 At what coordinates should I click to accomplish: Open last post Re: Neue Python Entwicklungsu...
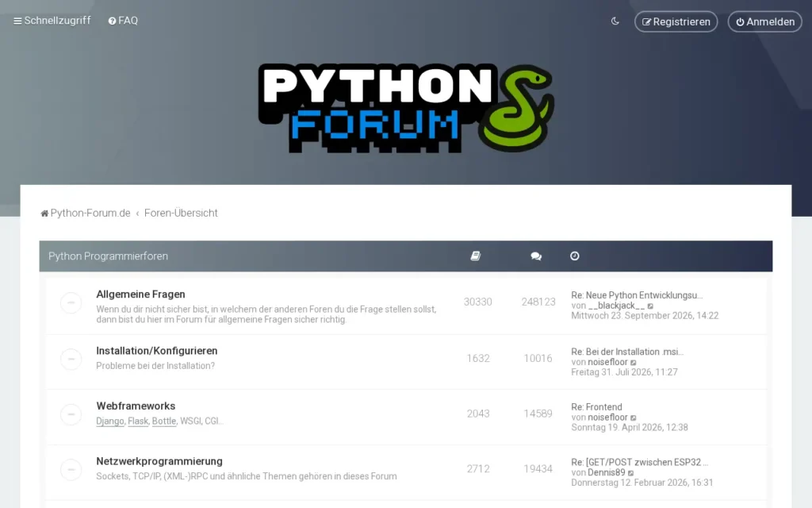(637, 295)
